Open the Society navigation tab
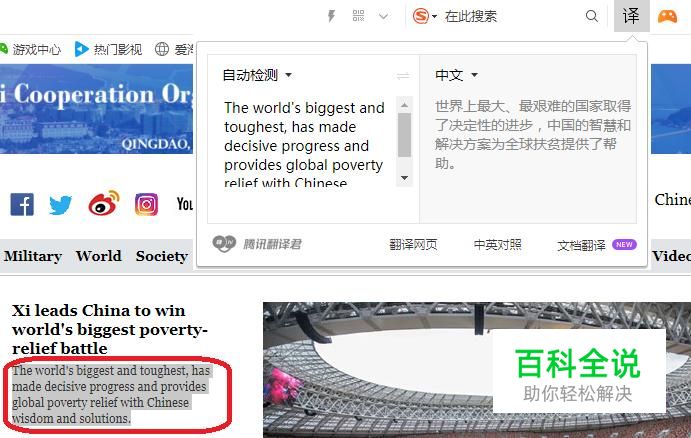691x438 pixels. [162, 256]
